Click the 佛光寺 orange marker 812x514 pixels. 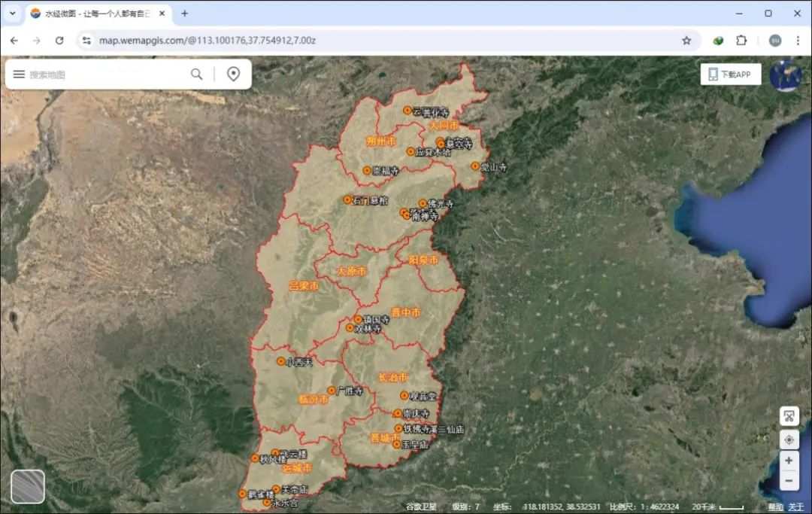[423, 204]
